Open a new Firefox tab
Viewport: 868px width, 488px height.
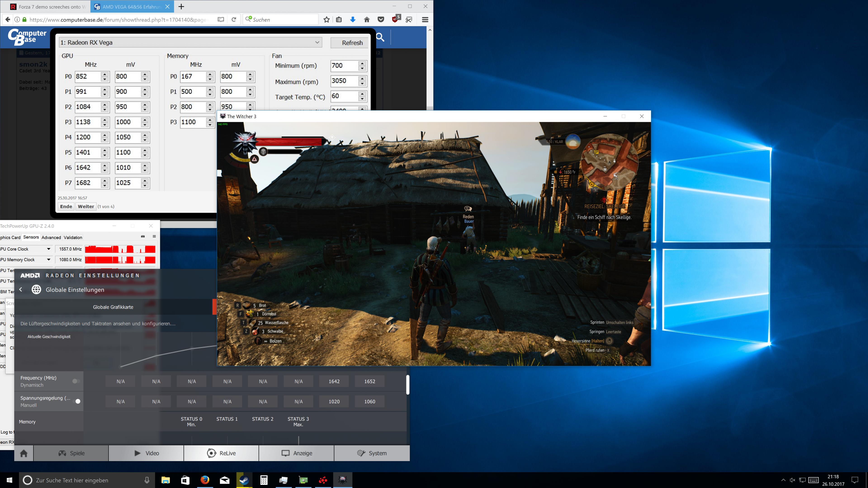click(181, 7)
